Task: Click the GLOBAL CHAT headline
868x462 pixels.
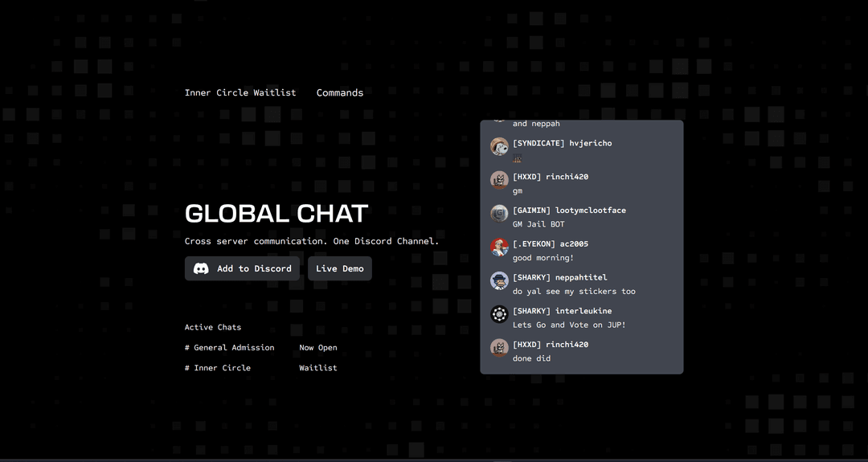Action: coord(276,214)
